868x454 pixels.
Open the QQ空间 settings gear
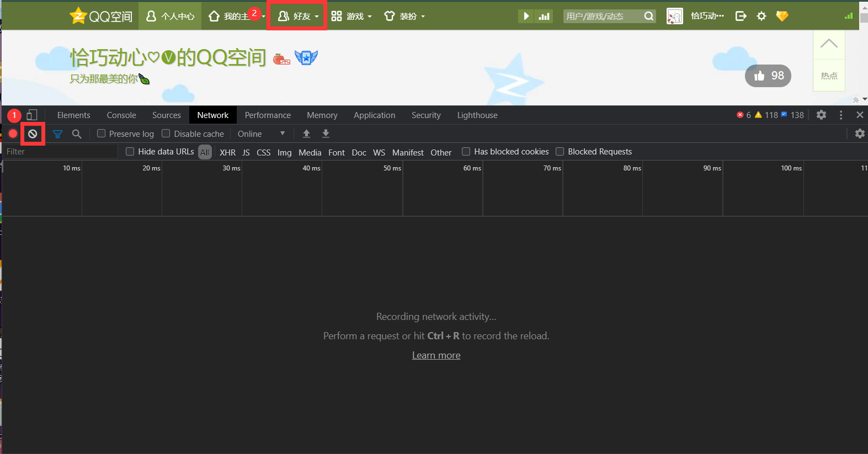[762, 16]
